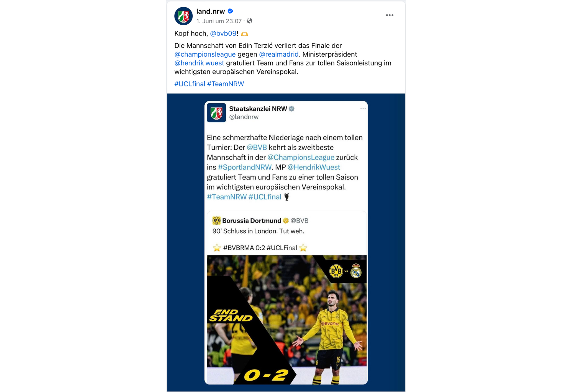
Task: Click the verified badge next to Staatskanzlei NRW
Action: click(x=291, y=109)
